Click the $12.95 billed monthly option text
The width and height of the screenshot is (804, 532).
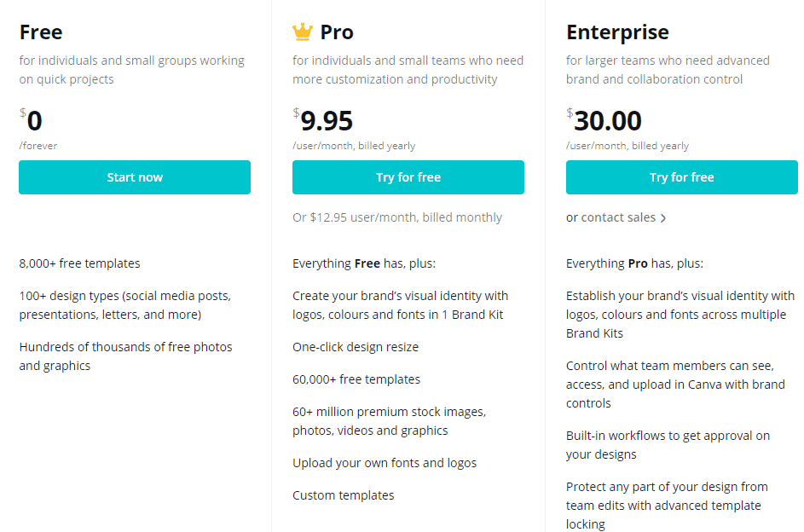pos(396,217)
